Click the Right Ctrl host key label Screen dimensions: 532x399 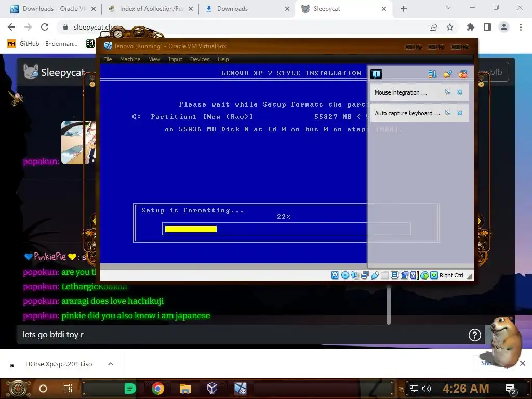451,275
